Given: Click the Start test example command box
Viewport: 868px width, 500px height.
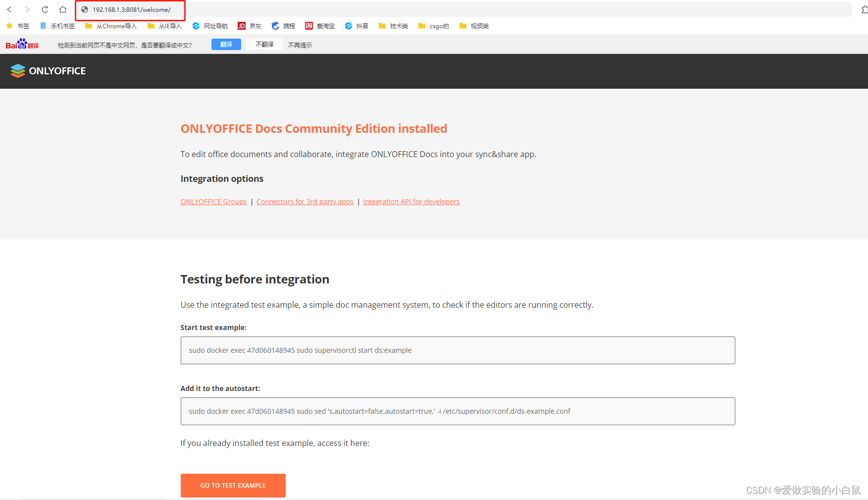Looking at the screenshot, I should (x=458, y=350).
